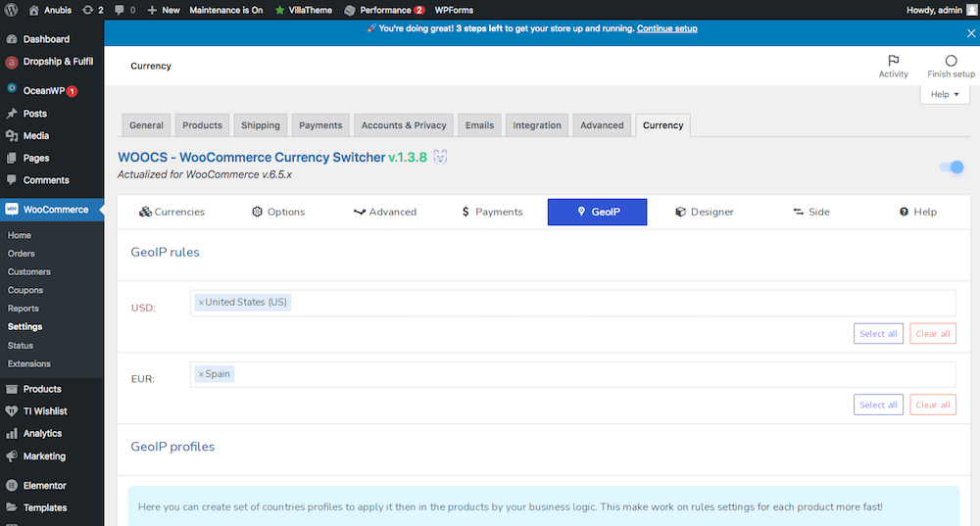Open WOOCS Payments dollar tab
The width and height of the screenshot is (980, 526).
pos(492,212)
